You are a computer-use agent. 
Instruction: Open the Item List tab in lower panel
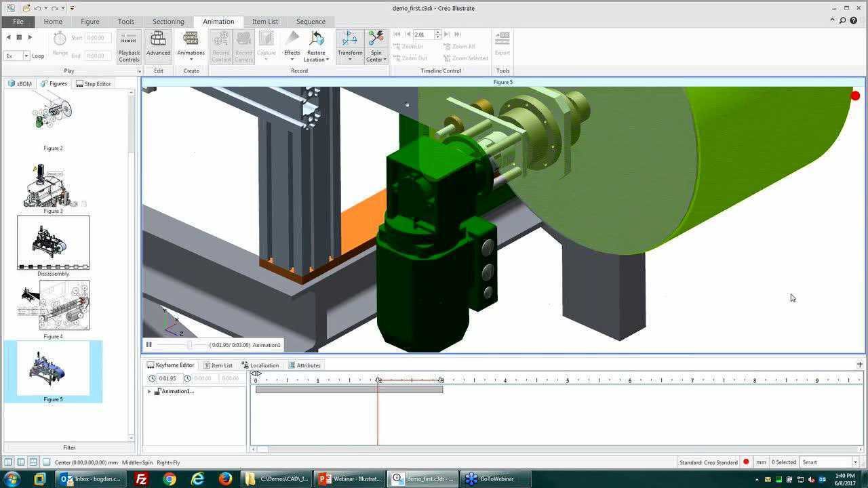pos(218,365)
